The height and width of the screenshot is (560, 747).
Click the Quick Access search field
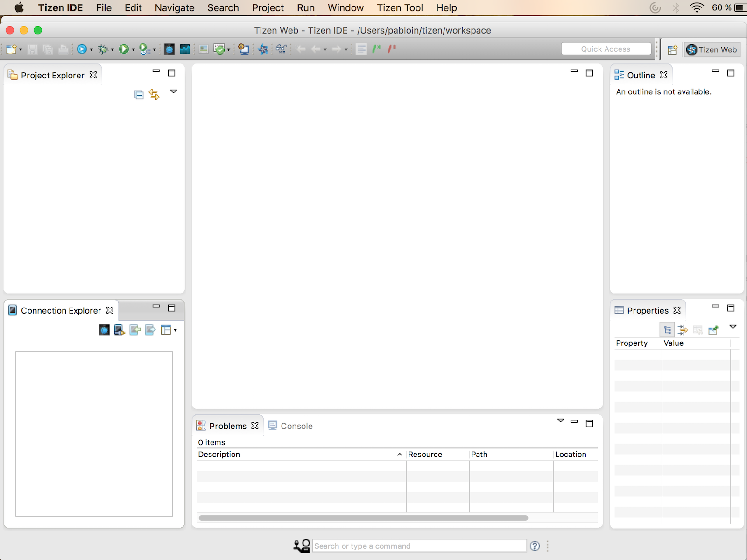(x=606, y=49)
